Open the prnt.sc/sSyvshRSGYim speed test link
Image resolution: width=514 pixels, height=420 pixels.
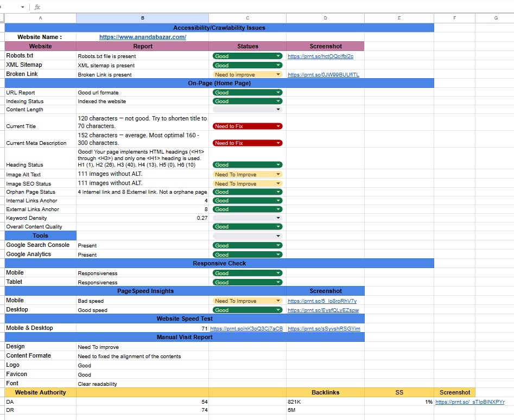click(324, 328)
